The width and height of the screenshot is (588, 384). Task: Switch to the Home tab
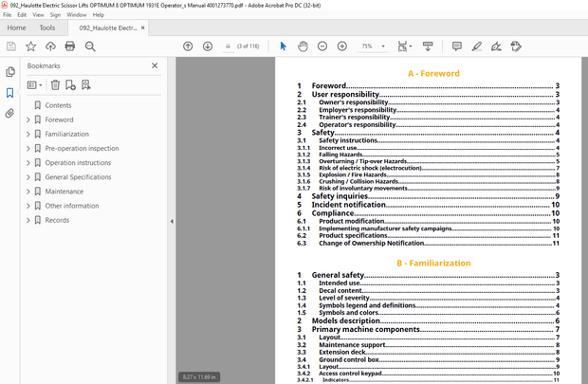[16, 27]
